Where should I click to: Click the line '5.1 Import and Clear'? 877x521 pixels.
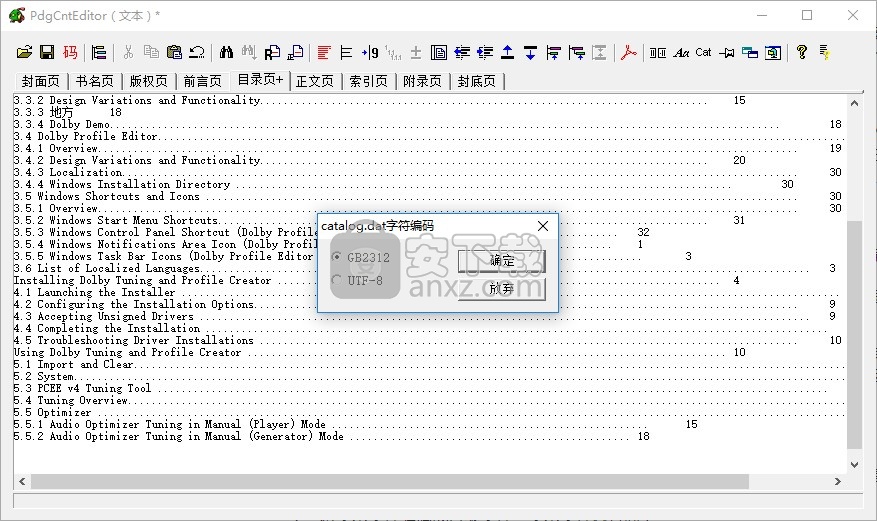point(74,364)
